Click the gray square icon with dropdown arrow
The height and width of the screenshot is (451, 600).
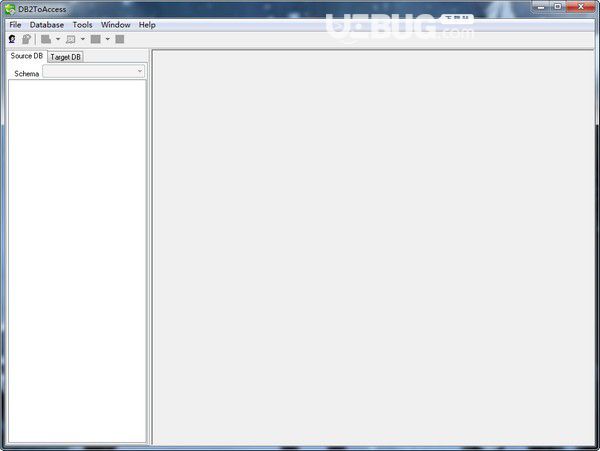[96, 39]
